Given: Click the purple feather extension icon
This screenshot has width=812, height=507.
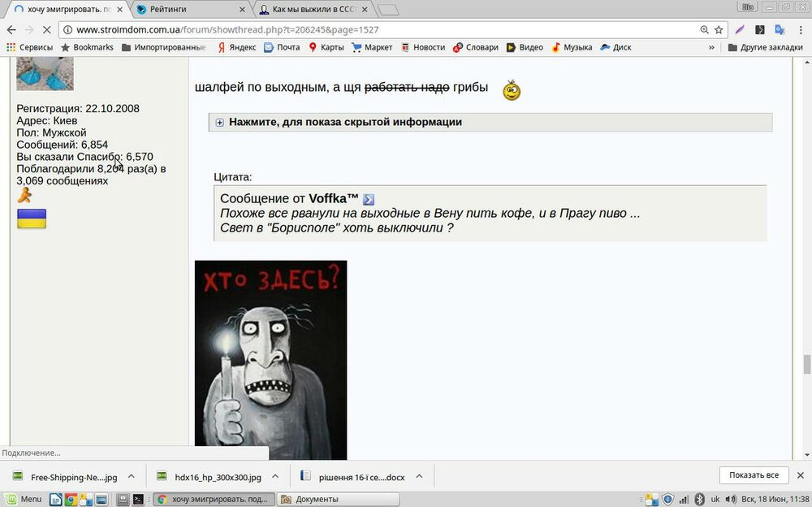Looking at the screenshot, I should (740, 30).
